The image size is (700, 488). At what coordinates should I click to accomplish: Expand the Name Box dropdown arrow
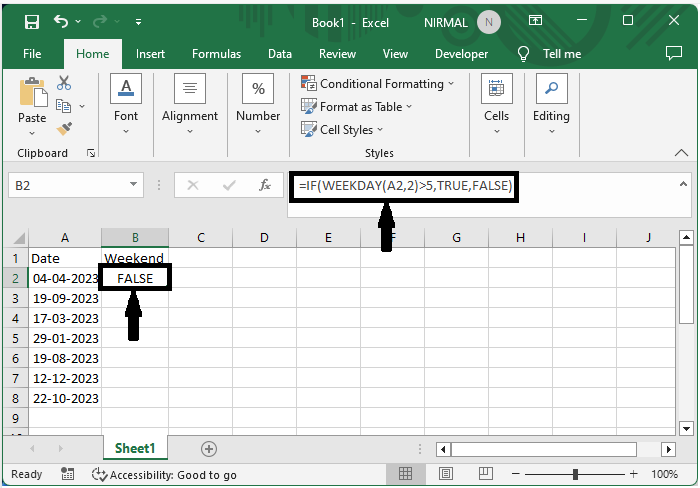click(133, 184)
